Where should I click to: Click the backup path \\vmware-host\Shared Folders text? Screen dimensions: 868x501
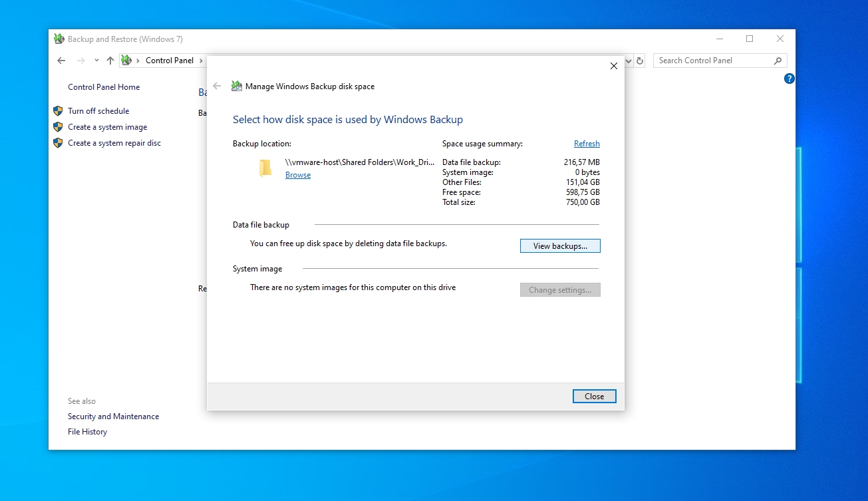click(359, 162)
